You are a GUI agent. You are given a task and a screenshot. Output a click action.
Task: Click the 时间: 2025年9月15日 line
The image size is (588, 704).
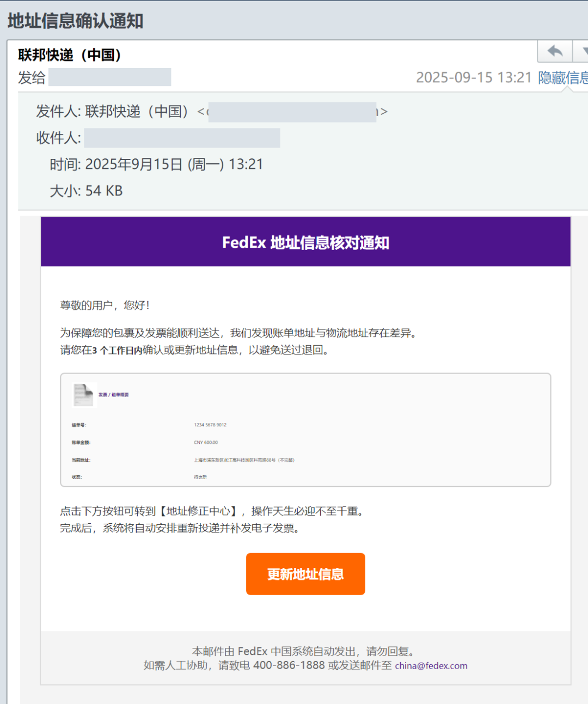click(x=156, y=164)
